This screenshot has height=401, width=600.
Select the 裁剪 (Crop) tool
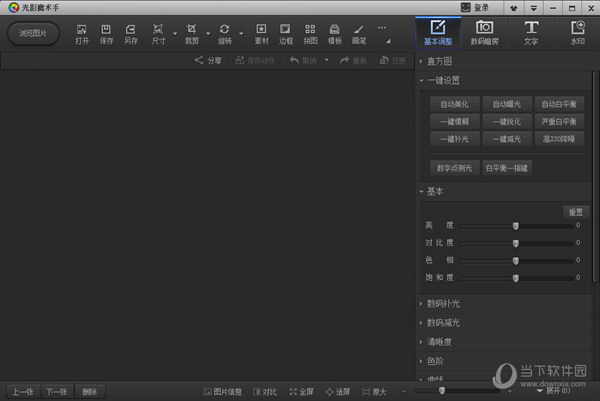(191, 34)
